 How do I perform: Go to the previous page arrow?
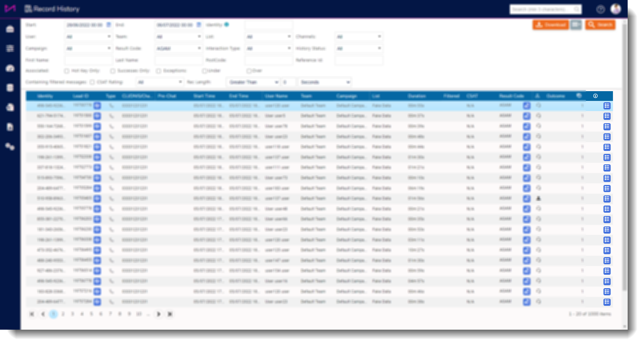pos(43,314)
